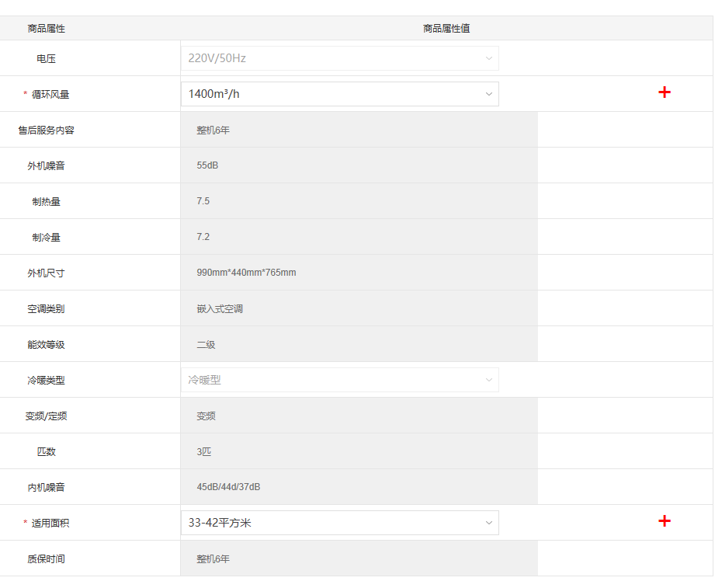Screen dimensions: 715x588
Task: Click the 匹数 field showing 3匹
Action: (x=359, y=451)
